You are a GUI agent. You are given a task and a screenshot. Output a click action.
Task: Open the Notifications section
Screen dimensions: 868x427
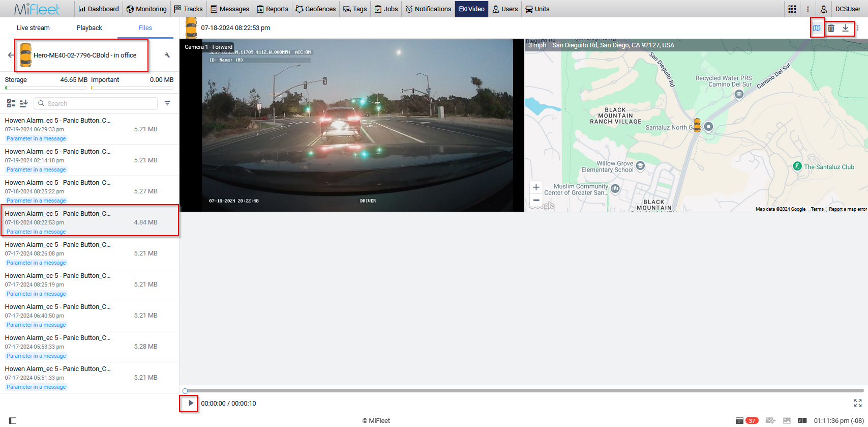click(x=428, y=9)
